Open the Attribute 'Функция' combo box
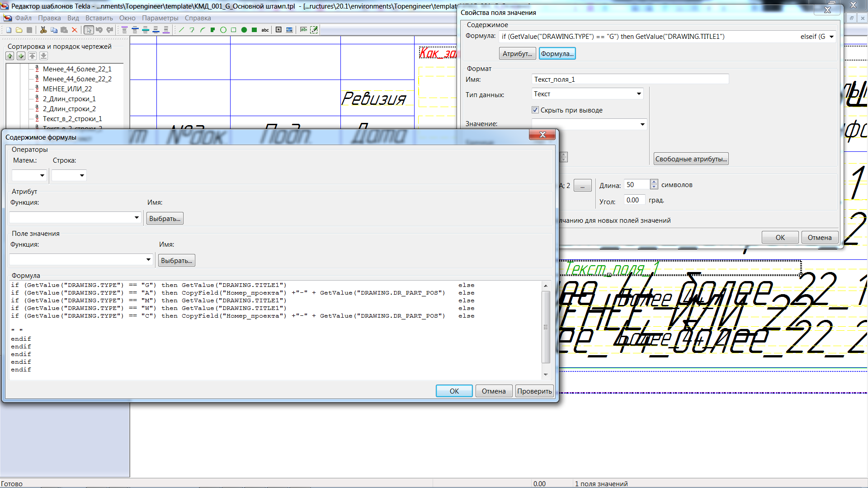 point(137,218)
